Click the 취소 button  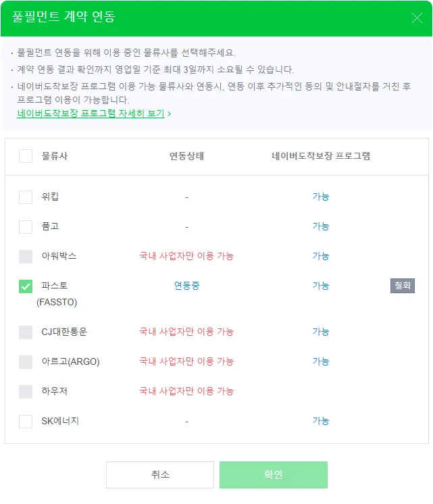160,475
